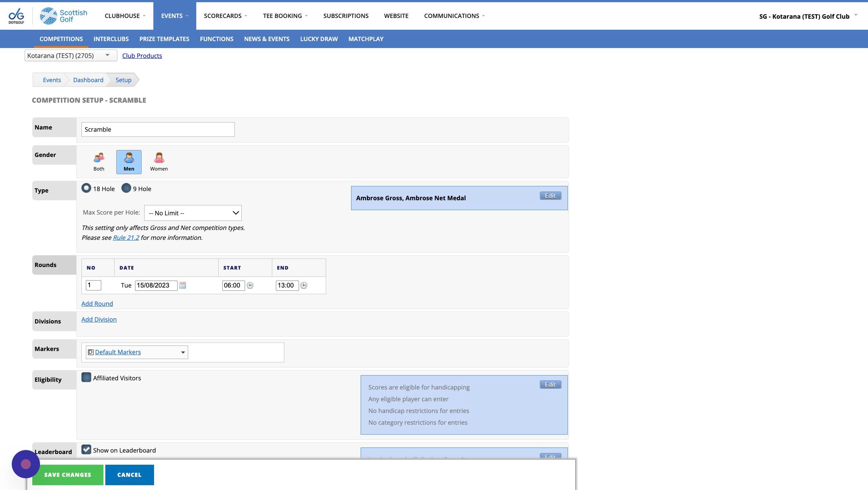Click the Add Round link

pos(97,304)
